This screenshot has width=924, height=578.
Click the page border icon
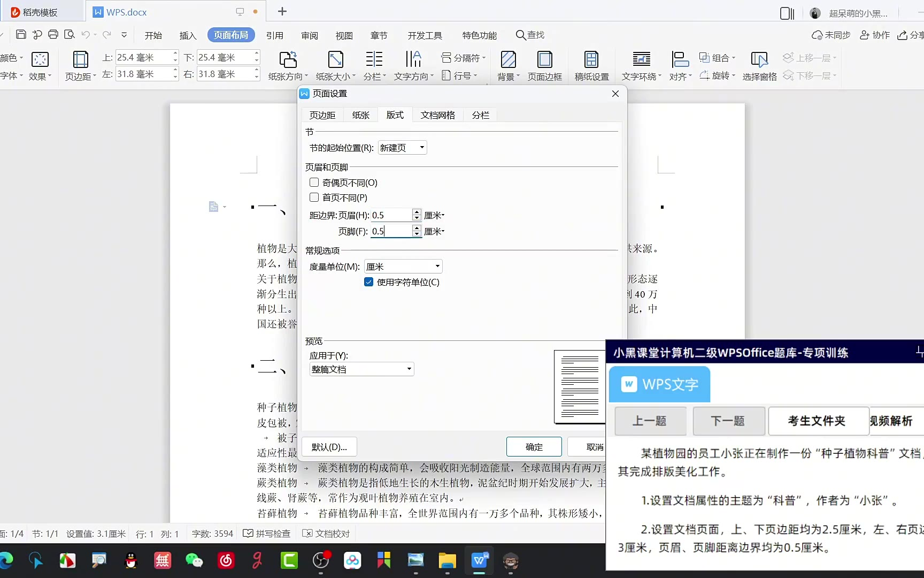click(x=544, y=60)
